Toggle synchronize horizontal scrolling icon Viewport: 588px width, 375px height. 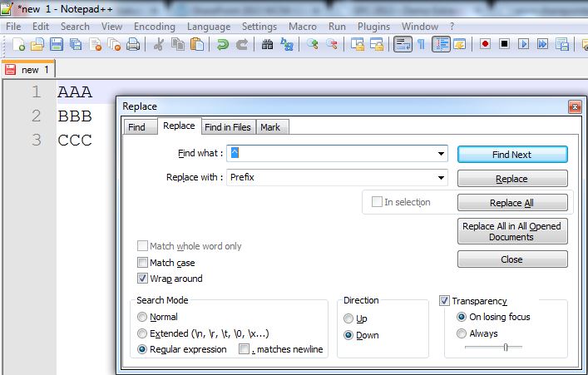[377, 45]
